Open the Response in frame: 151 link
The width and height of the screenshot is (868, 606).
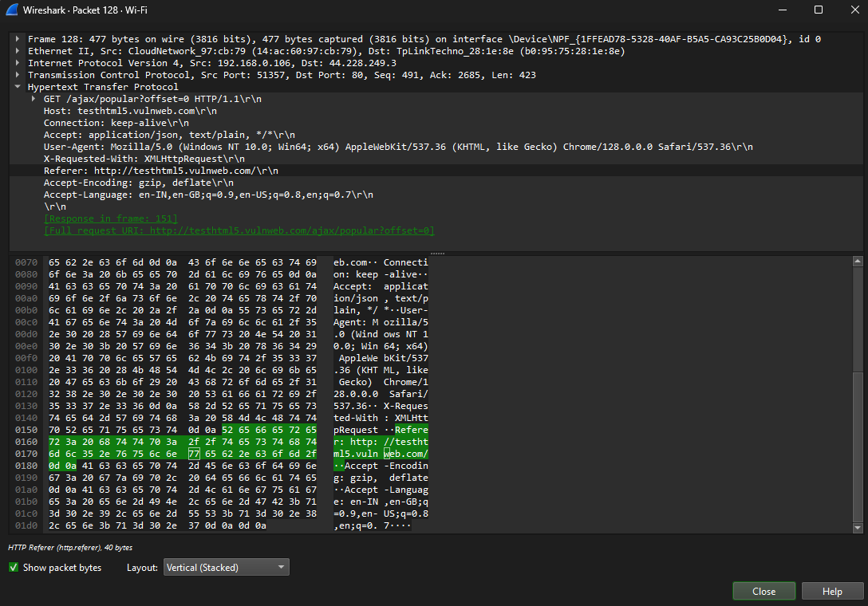111,218
